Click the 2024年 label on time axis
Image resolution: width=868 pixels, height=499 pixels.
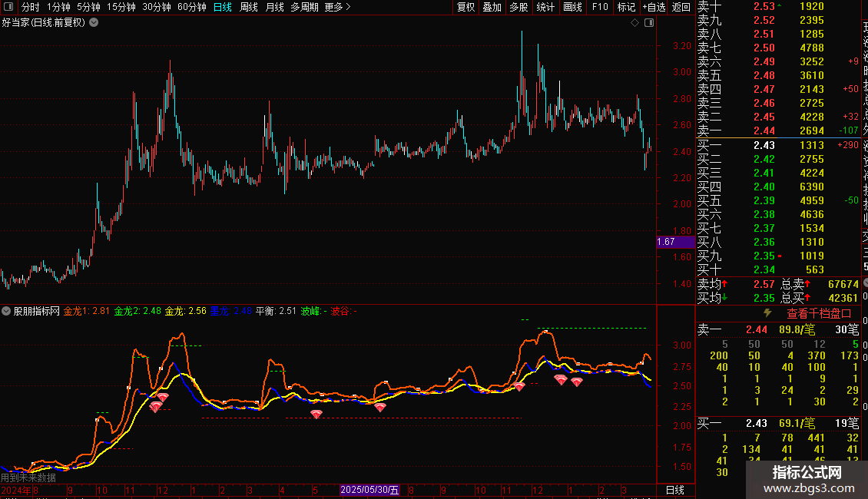16,490
